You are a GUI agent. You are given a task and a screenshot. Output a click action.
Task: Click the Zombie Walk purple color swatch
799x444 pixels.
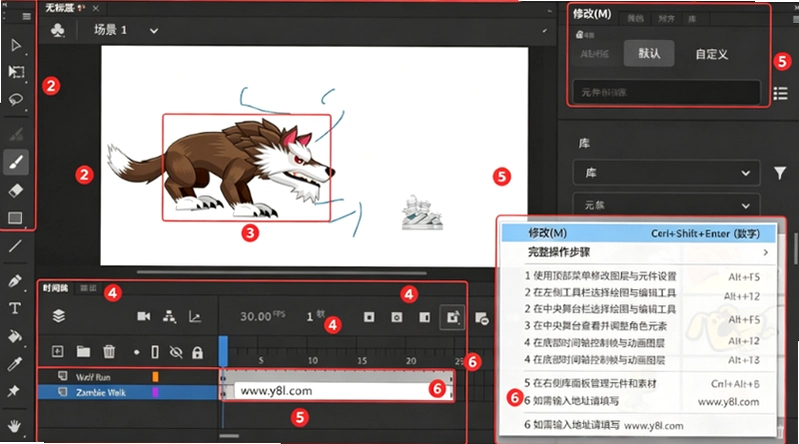[155, 392]
